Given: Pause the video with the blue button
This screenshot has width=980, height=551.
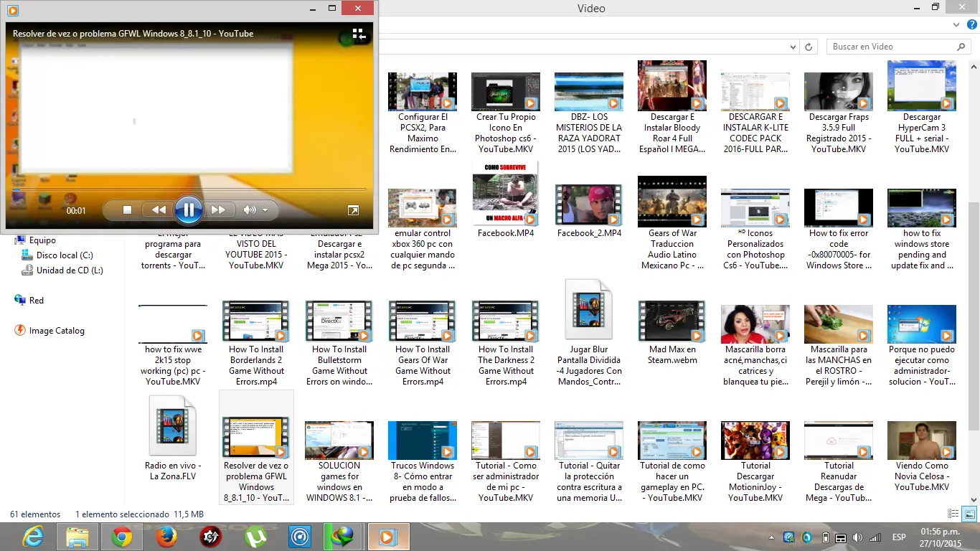Looking at the screenshot, I should (188, 210).
